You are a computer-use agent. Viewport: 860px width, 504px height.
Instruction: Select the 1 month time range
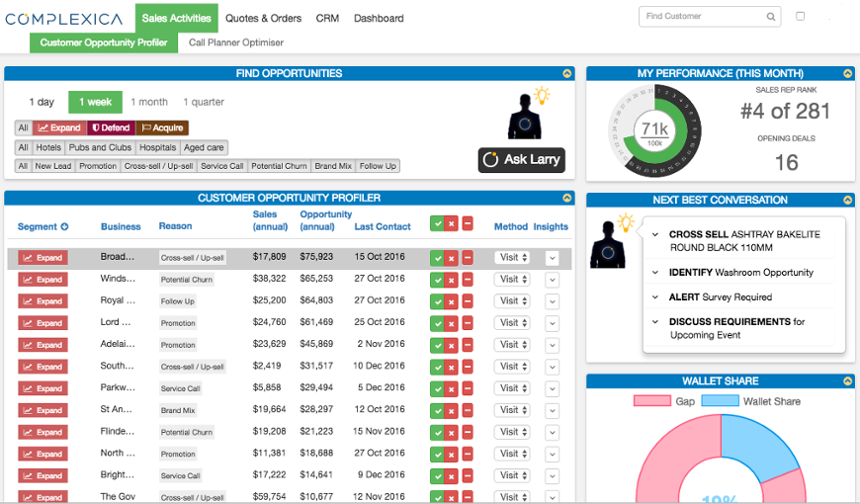click(149, 102)
